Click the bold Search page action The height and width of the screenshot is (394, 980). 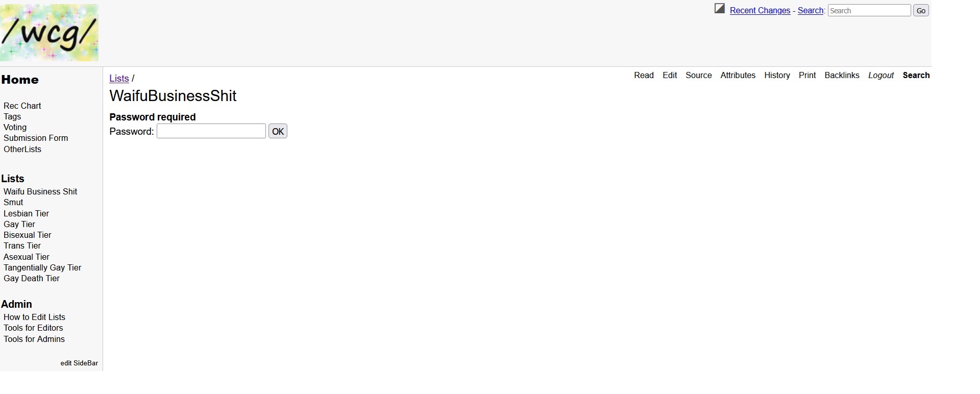point(916,76)
